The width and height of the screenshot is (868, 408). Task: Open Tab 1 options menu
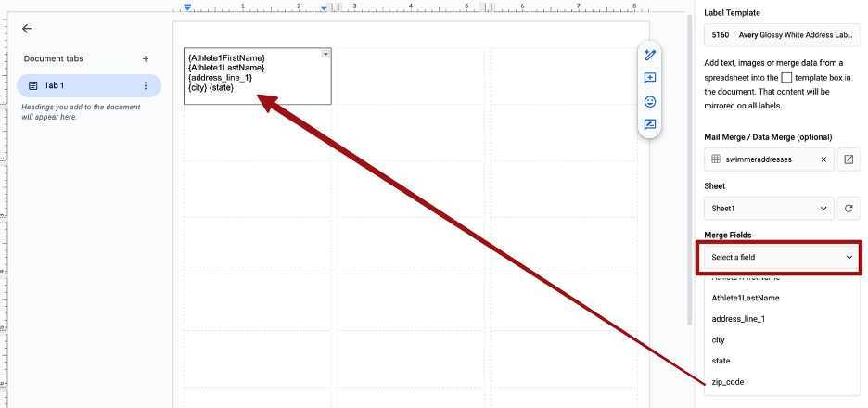click(x=145, y=85)
